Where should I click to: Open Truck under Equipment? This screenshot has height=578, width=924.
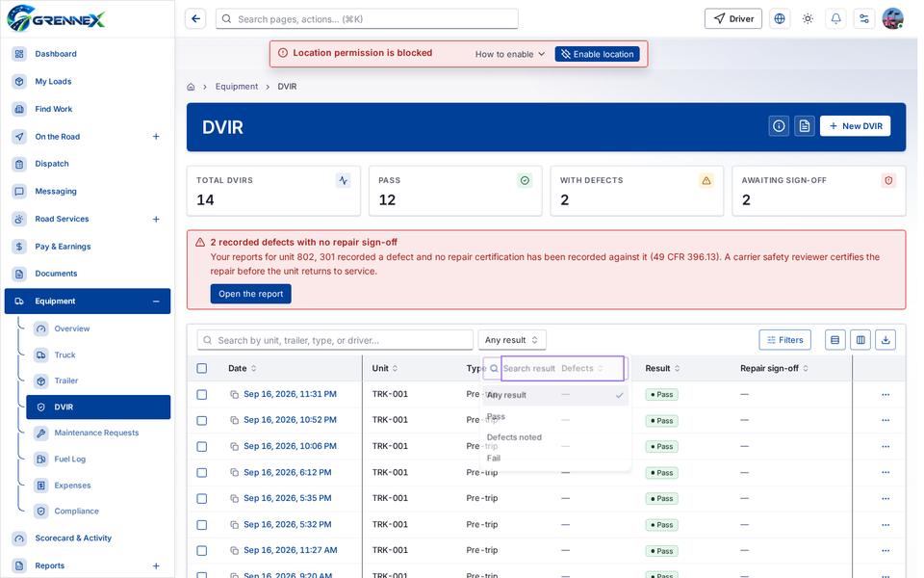pyautogui.click(x=98, y=355)
